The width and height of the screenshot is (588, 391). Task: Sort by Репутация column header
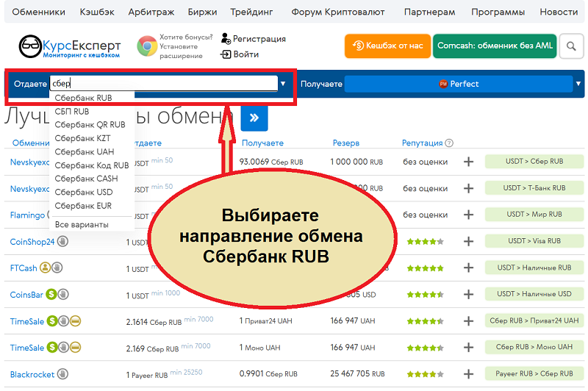pyautogui.click(x=422, y=143)
